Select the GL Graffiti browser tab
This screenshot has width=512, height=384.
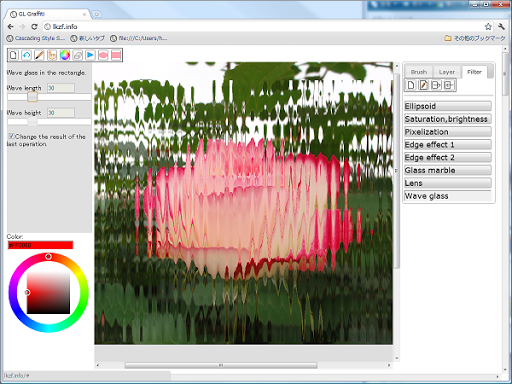pos(47,14)
